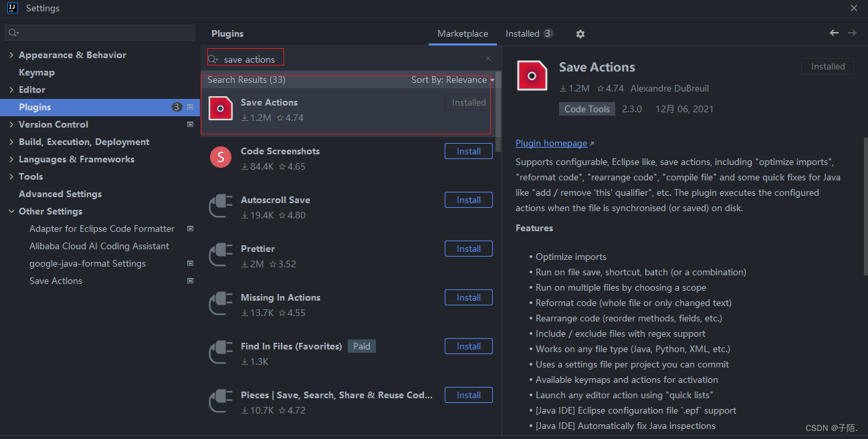Screen dimensions: 868x439
Task: Install Find In Files (Favorites) plugin
Action: 469,346
